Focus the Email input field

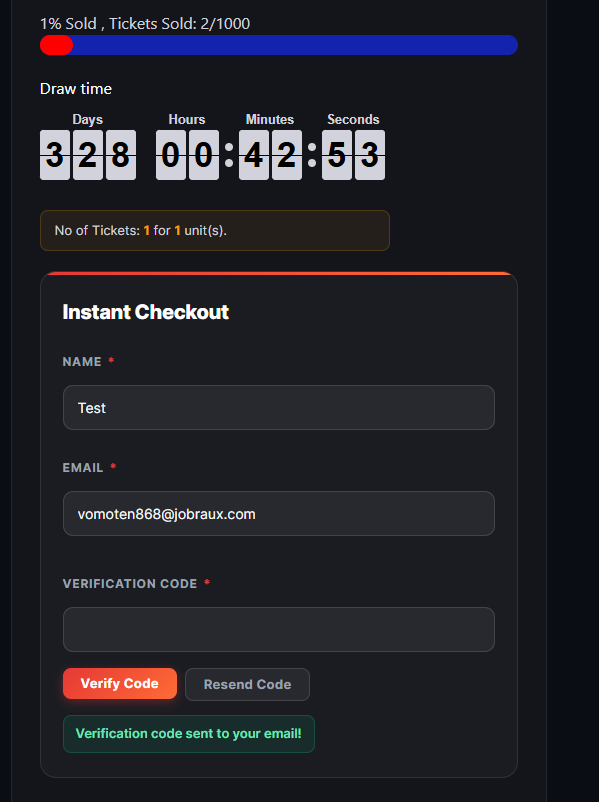point(279,514)
